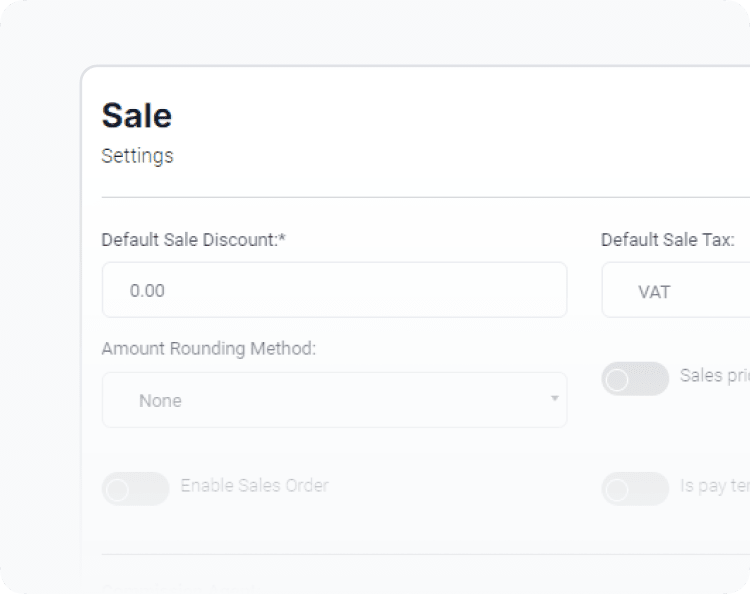Viewport: 750px width, 594px height.
Task: Click the 'Sale' page heading
Action: coord(137,116)
